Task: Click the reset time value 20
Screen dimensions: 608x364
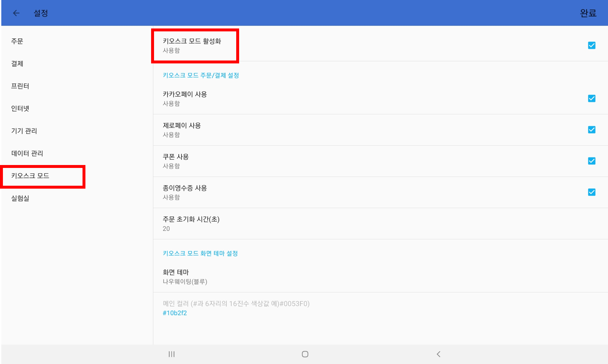Action: click(x=166, y=229)
